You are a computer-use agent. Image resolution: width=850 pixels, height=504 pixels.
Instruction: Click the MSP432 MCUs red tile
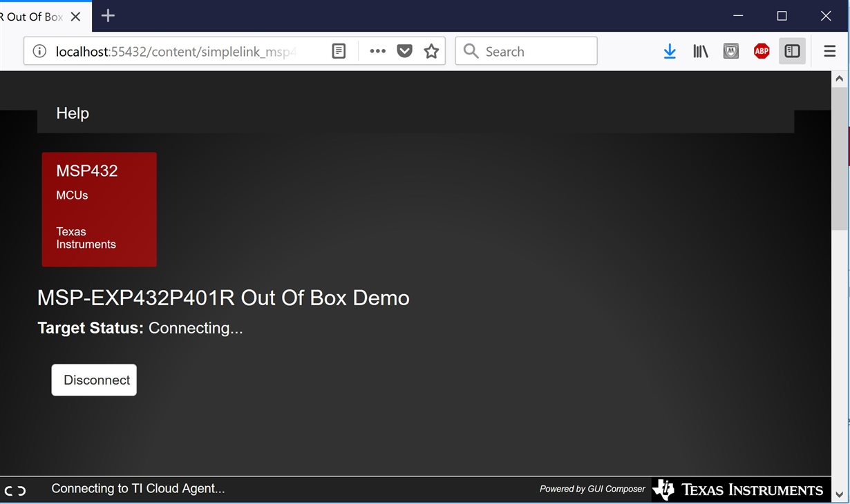[100, 209]
